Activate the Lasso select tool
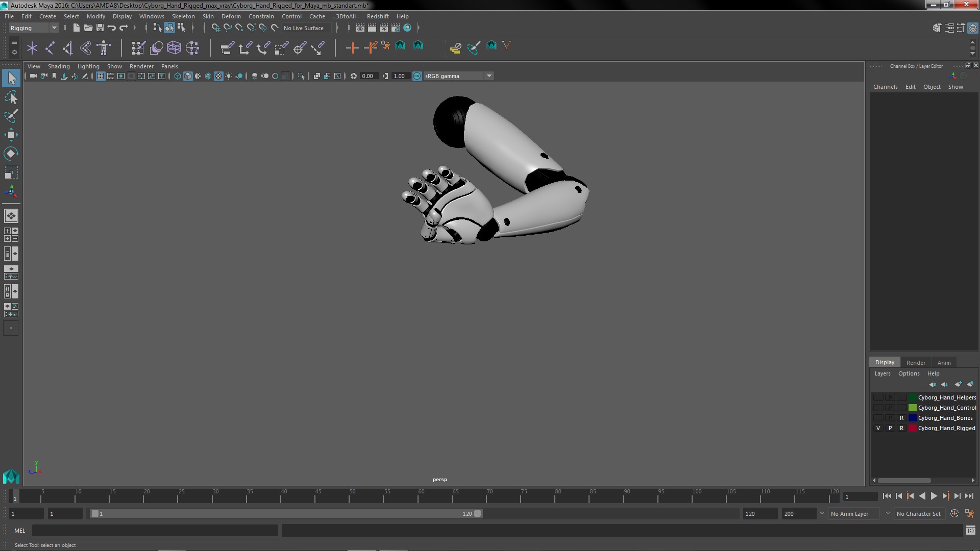This screenshot has width=980, height=551. pos(11,97)
